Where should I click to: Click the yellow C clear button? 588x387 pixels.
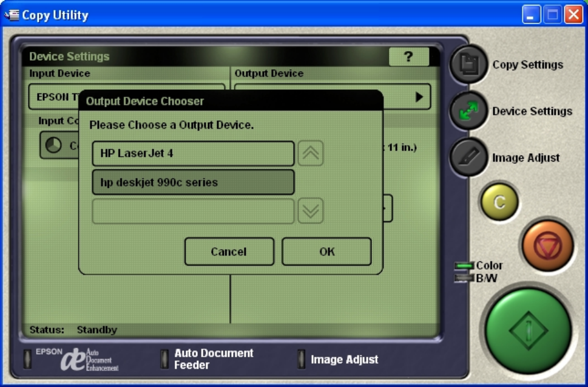tap(499, 202)
